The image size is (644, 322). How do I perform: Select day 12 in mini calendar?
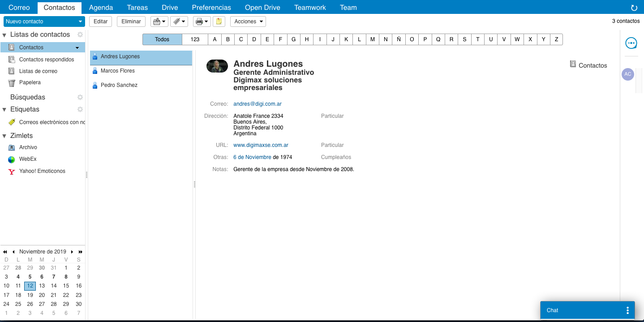coord(30,286)
